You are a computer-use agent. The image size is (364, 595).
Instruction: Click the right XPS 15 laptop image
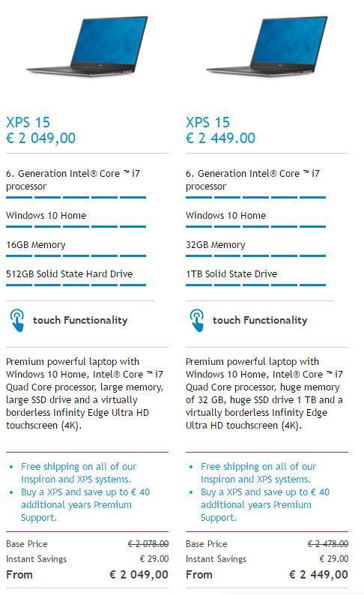(x=267, y=46)
